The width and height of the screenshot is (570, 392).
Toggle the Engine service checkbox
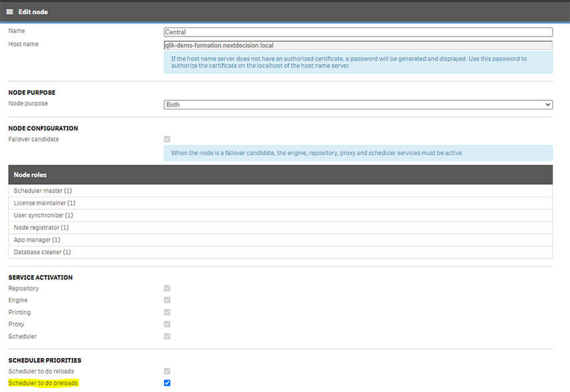pyautogui.click(x=167, y=300)
